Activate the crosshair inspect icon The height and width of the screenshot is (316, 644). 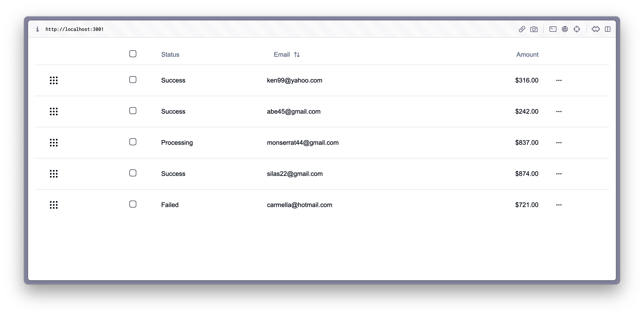tap(577, 29)
